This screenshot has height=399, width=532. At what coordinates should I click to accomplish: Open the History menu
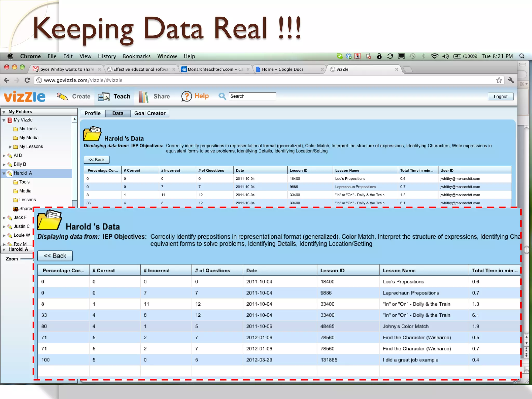point(107,56)
